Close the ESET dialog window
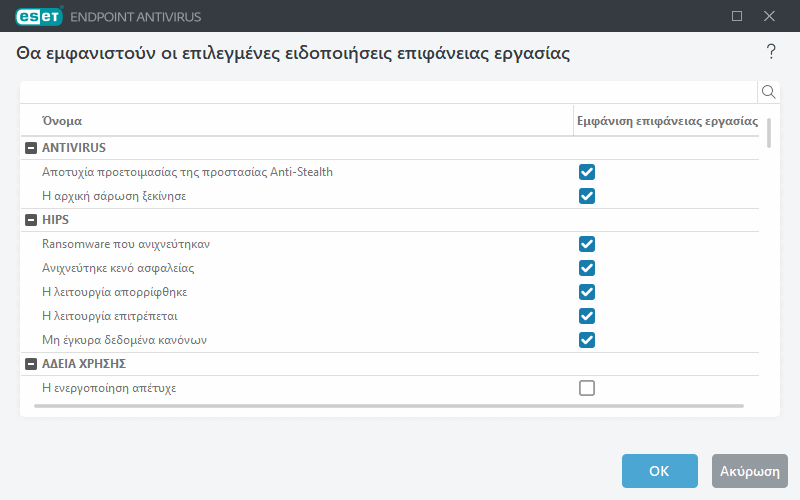Screen dimensions: 800x500 769,16
